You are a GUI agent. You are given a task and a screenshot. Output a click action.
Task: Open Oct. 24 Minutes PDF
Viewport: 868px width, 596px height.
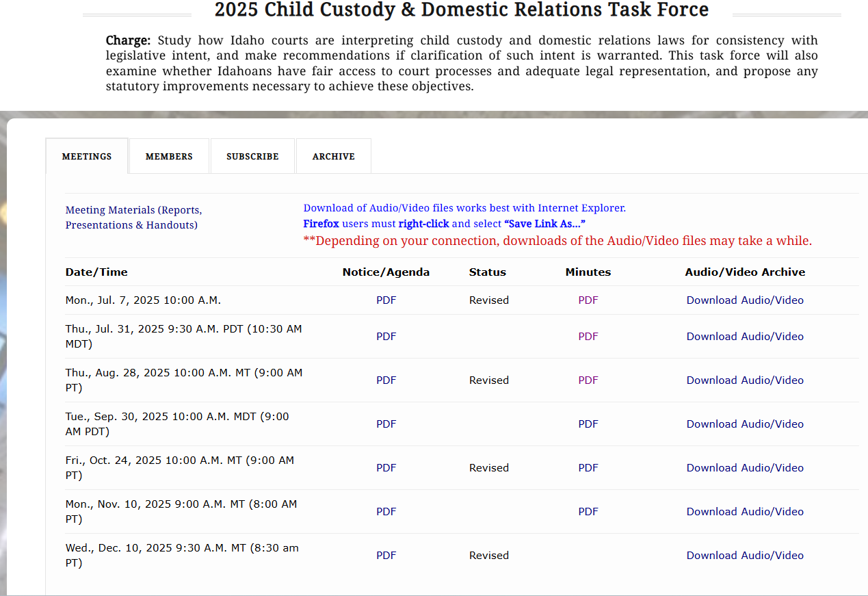tap(588, 468)
